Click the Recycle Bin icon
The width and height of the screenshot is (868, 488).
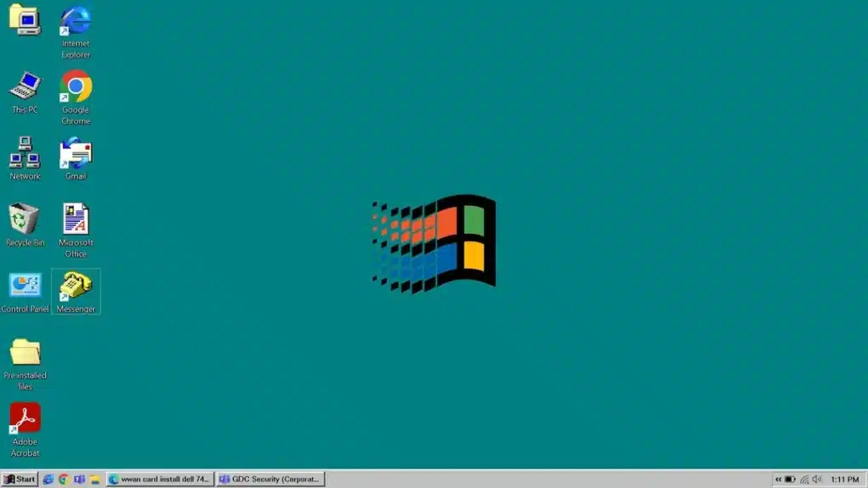(x=25, y=225)
